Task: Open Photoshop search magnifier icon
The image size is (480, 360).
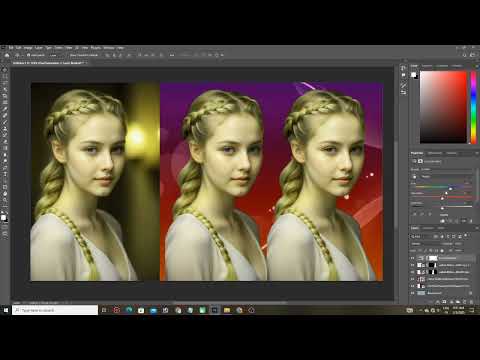Action: pos(464,55)
